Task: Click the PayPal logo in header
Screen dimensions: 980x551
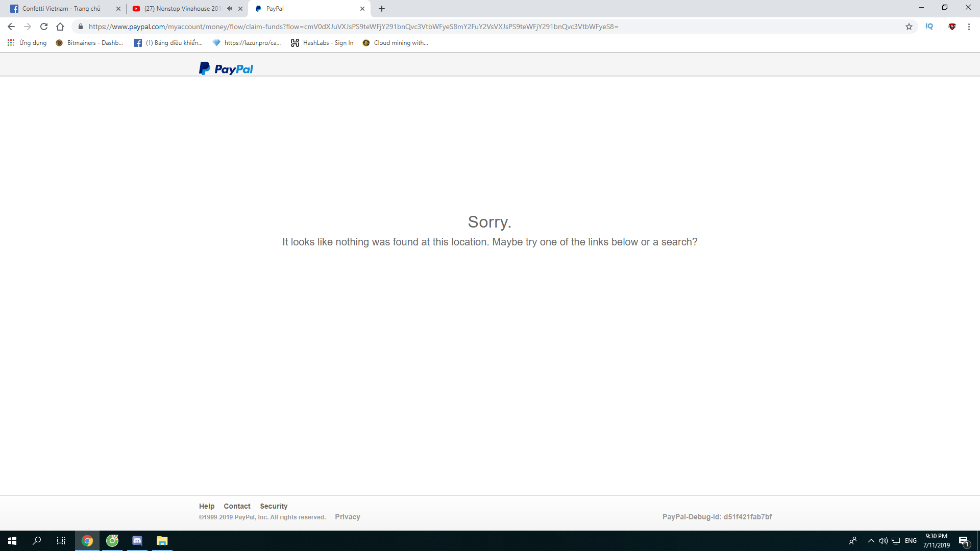Action: click(x=226, y=68)
